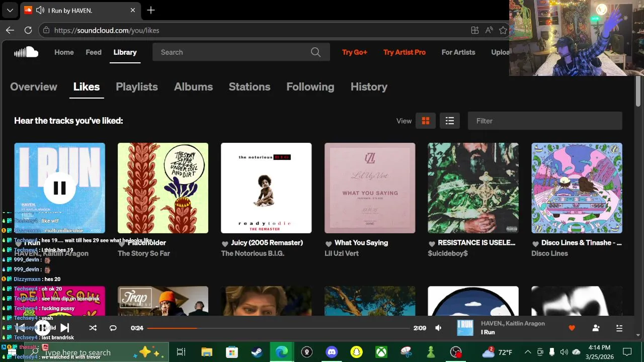644x362 pixels.
Task: Unlike Disco Lines & Tinashe heart
Action: (x=535, y=244)
